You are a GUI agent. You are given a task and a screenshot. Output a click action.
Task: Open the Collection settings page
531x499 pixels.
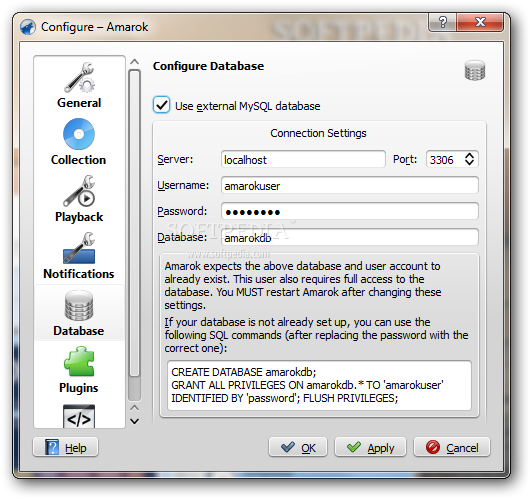tap(79, 142)
